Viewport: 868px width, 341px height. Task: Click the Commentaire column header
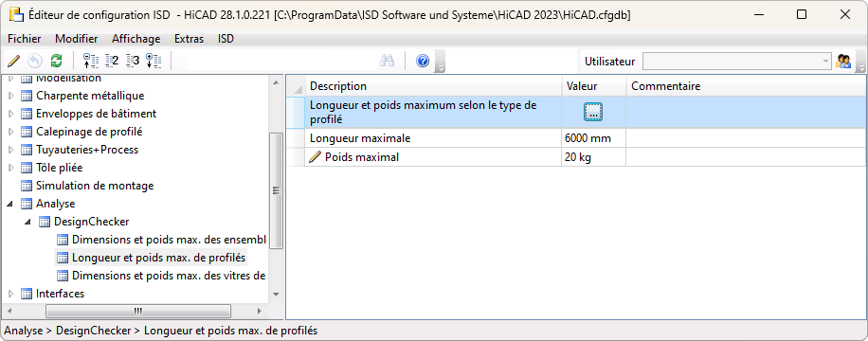[x=747, y=86]
